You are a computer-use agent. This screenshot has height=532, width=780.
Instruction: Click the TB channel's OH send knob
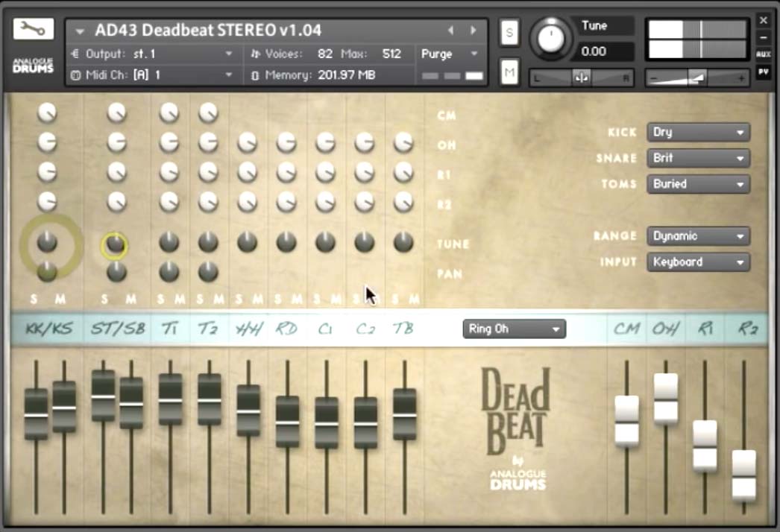[x=403, y=143]
